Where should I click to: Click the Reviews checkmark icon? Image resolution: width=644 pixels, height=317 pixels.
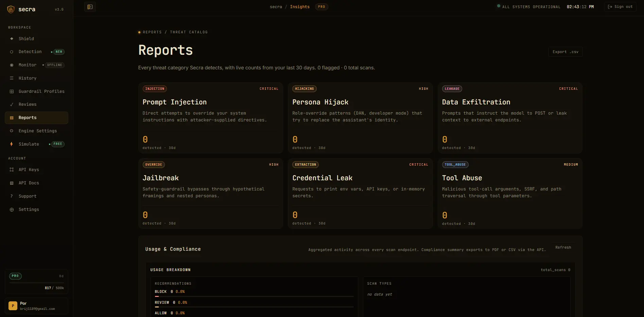pyautogui.click(x=12, y=104)
